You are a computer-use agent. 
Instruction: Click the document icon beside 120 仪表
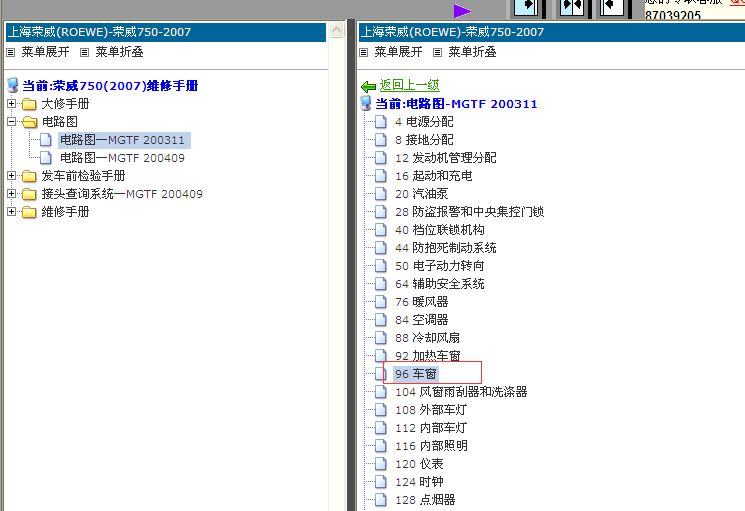381,464
